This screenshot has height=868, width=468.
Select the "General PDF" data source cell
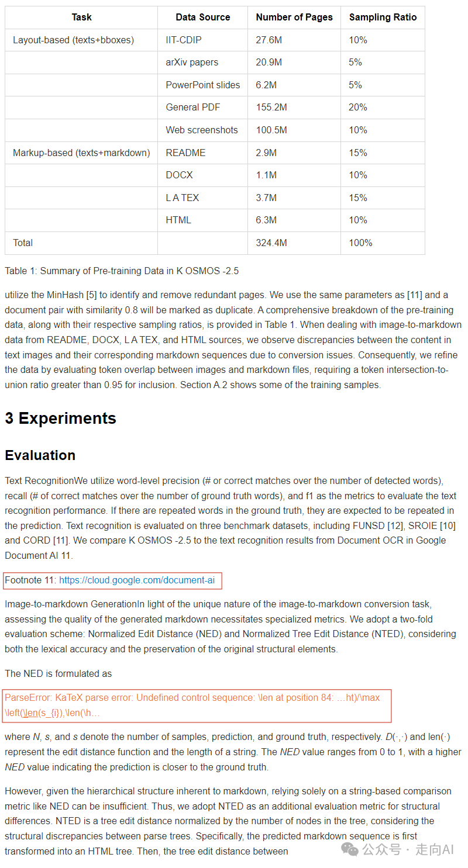pyautogui.click(x=192, y=108)
